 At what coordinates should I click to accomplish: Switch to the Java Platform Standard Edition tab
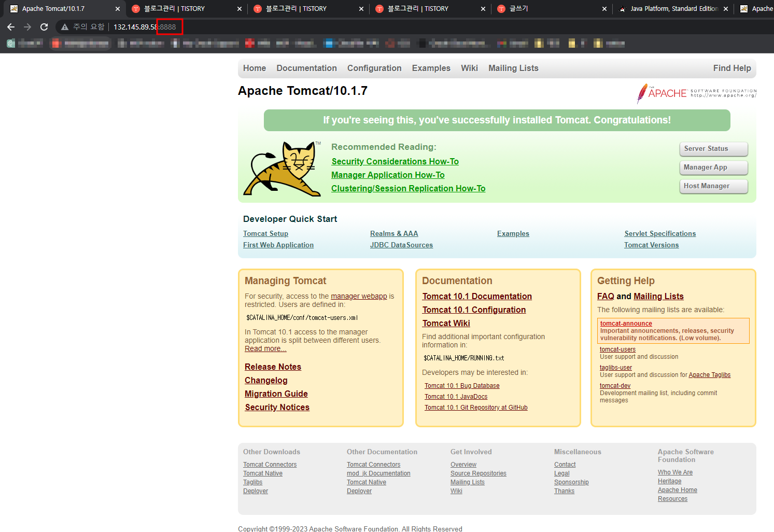click(674, 9)
